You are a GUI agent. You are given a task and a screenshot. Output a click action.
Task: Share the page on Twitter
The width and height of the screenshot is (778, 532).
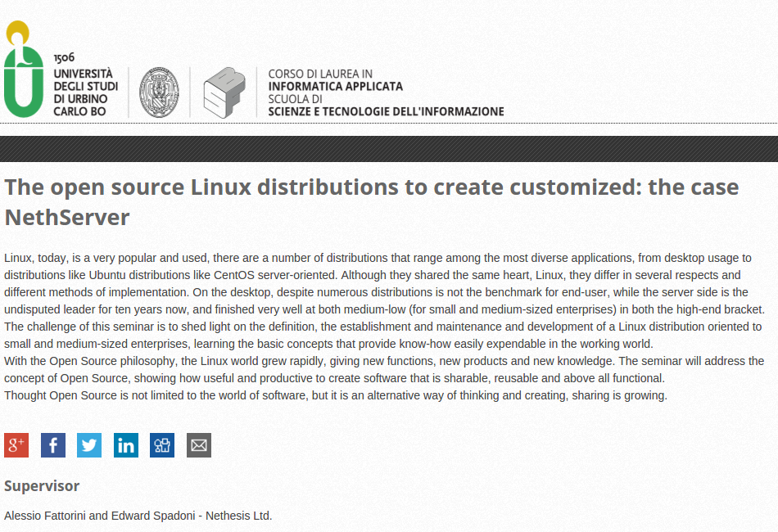89,444
